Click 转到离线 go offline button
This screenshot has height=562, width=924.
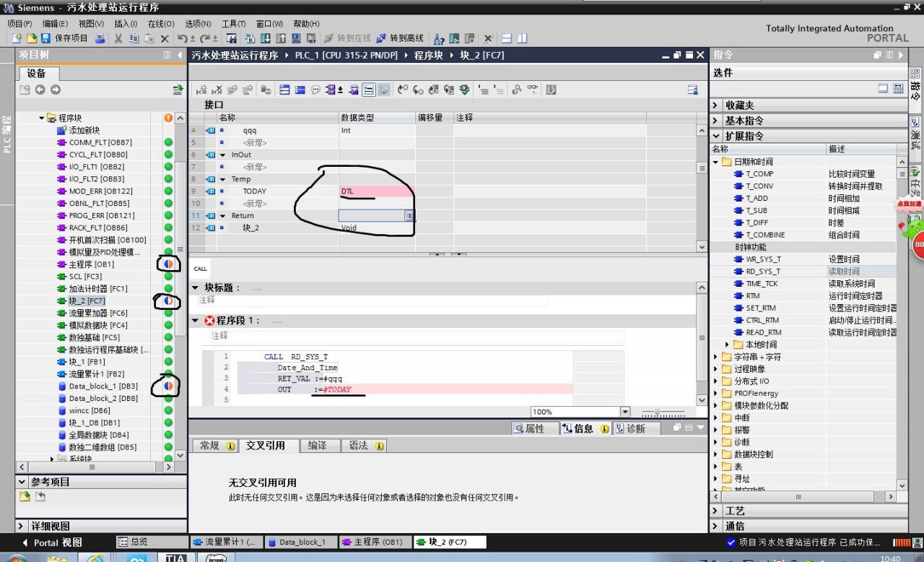400,38
